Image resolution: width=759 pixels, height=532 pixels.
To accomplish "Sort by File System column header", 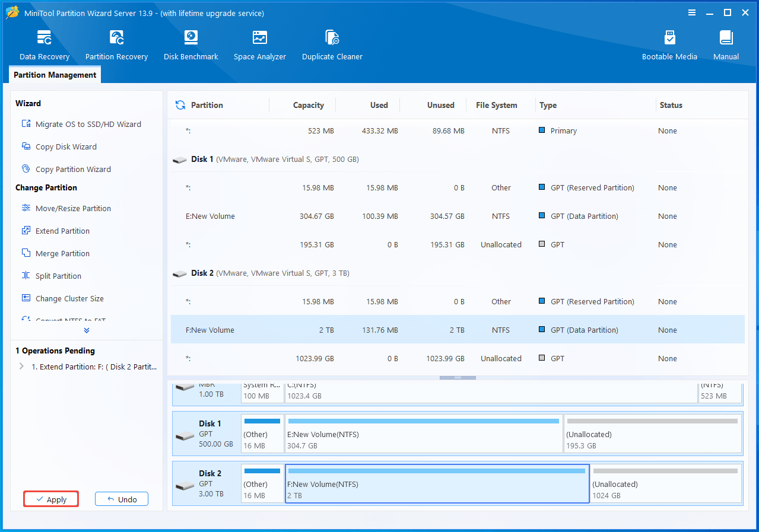I will pyautogui.click(x=497, y=105).
